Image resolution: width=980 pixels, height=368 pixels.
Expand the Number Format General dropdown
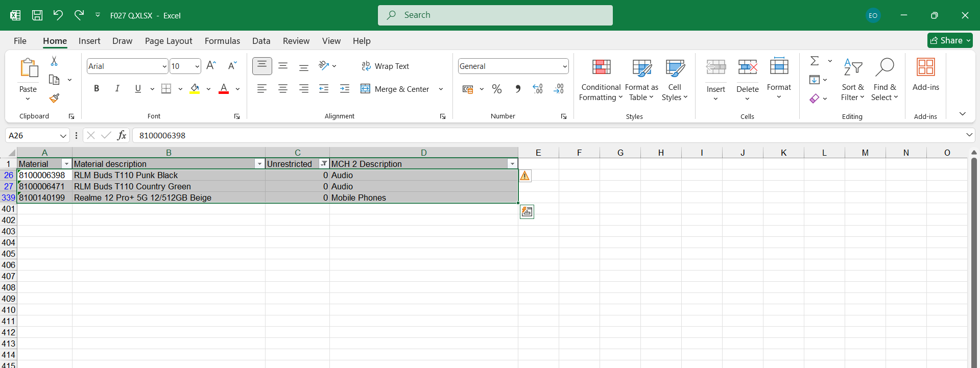564,66
